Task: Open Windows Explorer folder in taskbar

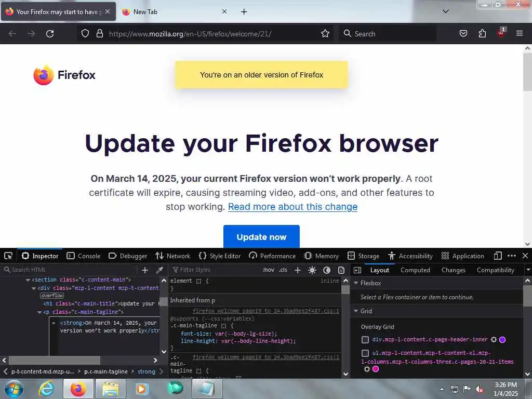Action: coord(111,389)
